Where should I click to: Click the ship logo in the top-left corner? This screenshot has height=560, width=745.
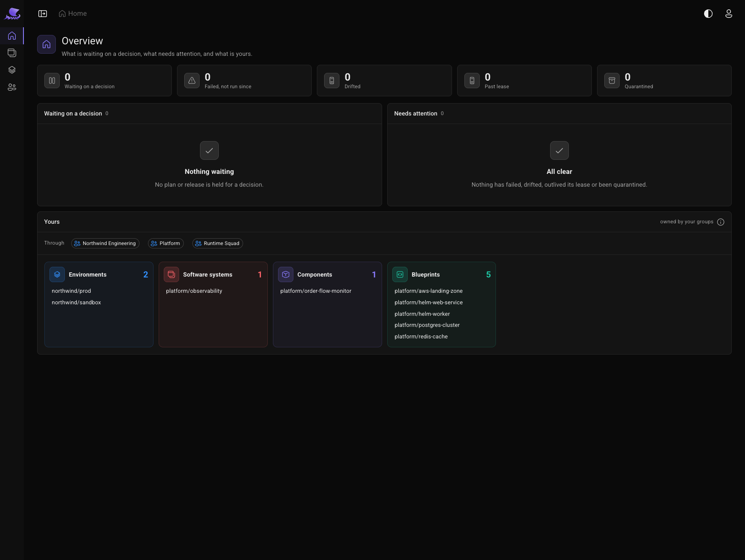(12, 14)
